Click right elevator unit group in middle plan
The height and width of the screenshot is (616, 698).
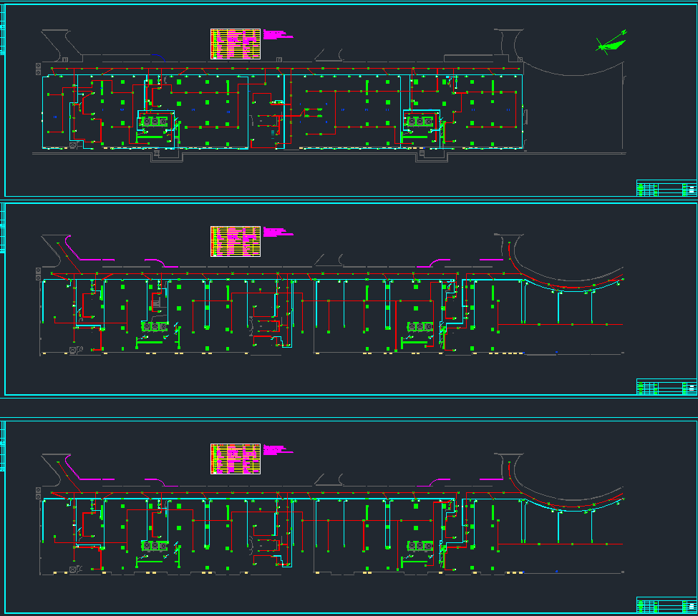[421, 327]
